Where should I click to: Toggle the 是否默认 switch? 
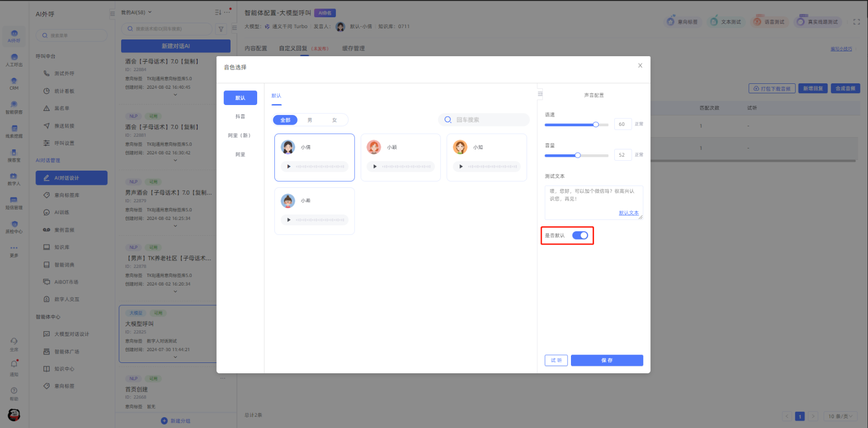(x=580, y=236)
